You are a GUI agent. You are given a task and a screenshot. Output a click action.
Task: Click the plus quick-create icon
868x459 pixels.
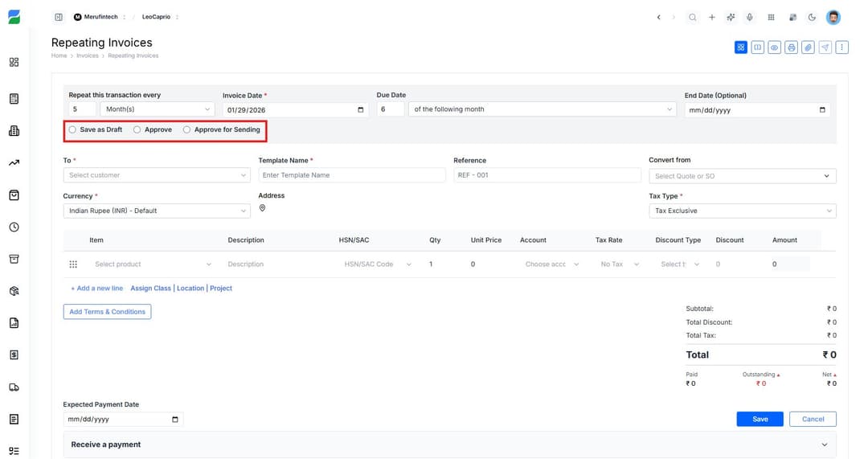tap(712, 17)
